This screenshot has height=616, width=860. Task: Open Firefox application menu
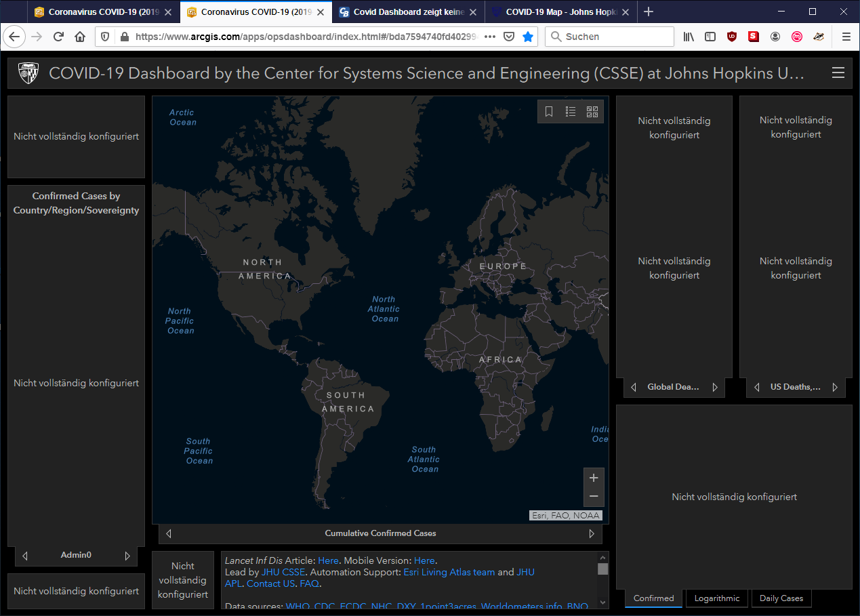[x=846, y=37]
